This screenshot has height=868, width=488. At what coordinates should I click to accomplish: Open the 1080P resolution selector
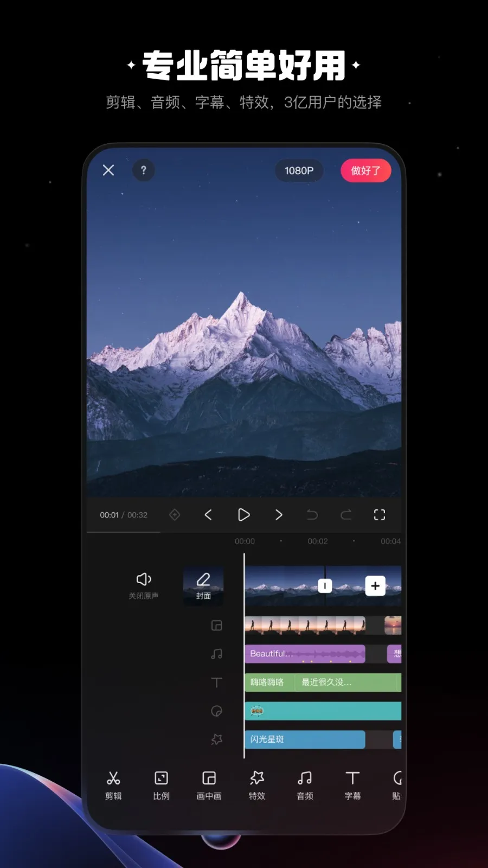(x=299, y=170)
